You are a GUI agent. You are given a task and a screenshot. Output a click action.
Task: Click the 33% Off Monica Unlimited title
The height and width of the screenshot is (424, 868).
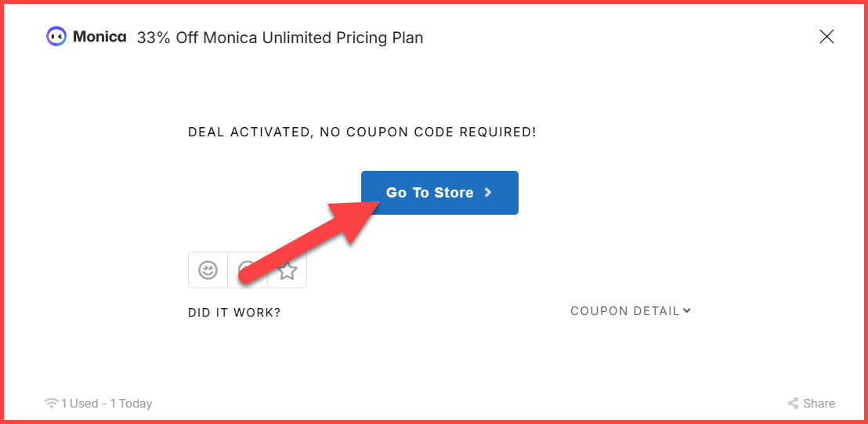click(280, 38)
